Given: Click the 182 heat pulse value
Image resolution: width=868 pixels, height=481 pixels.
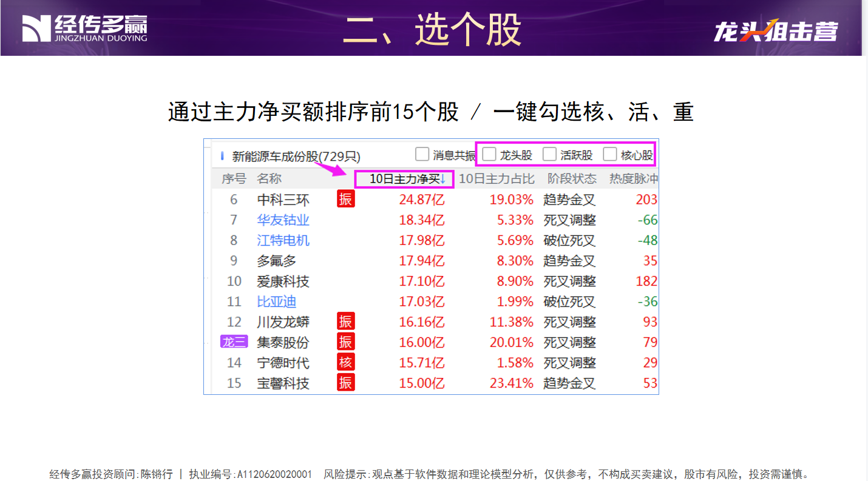Looking at the screenshot, I should [x=646, y=281].
